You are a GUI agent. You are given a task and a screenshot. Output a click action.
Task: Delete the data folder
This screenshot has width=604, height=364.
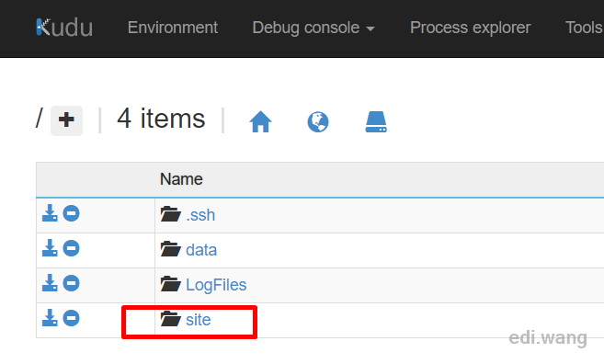tap(72, 248)
